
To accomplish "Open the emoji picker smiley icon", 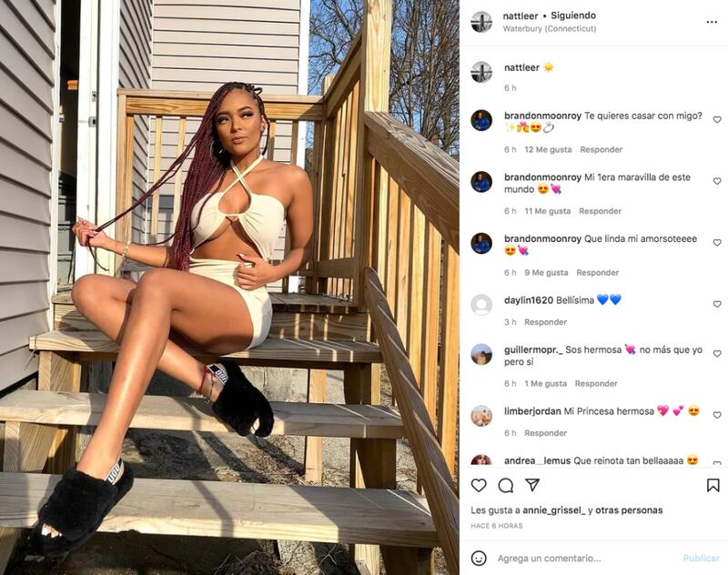I will [479, 558].
